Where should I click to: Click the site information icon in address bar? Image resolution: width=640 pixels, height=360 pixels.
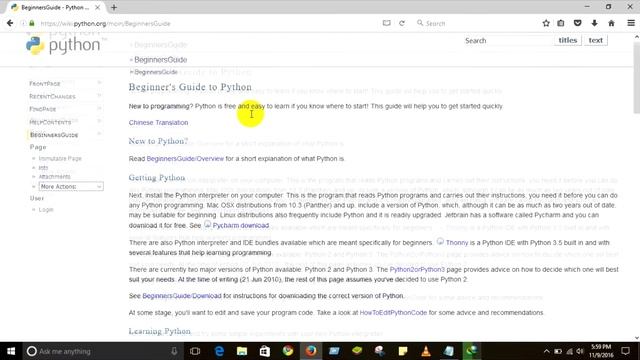point(24,24)
